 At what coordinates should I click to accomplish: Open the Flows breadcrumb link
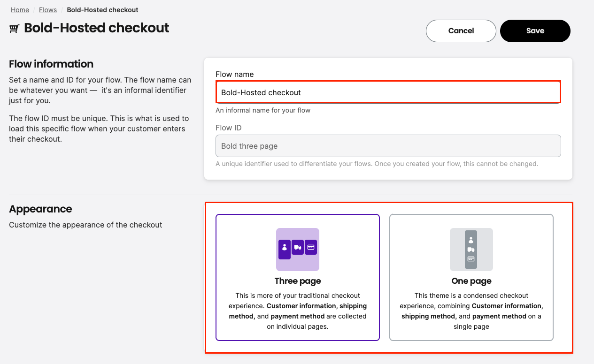click(x=47, y=9)
